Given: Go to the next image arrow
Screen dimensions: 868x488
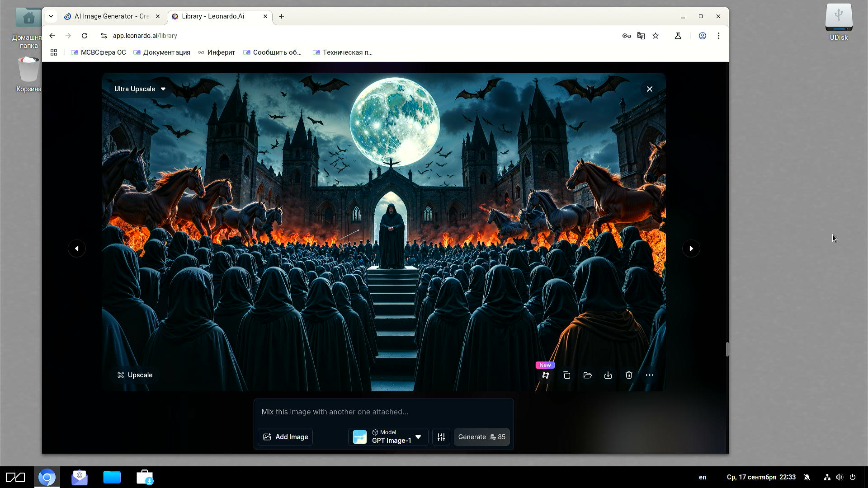Looking at the screenshot, I should [691, 249].
